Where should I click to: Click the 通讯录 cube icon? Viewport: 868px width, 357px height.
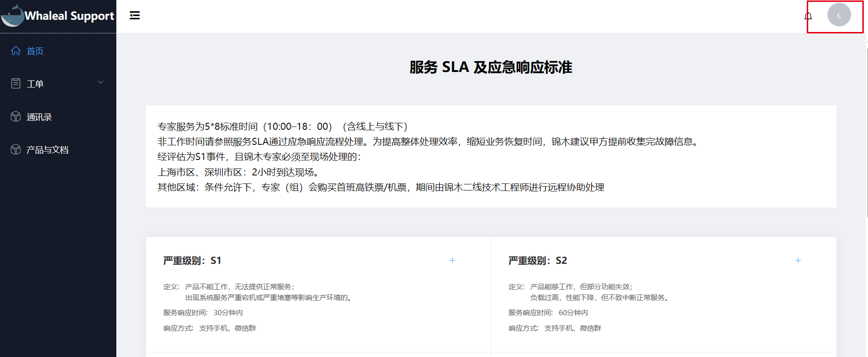16,117
